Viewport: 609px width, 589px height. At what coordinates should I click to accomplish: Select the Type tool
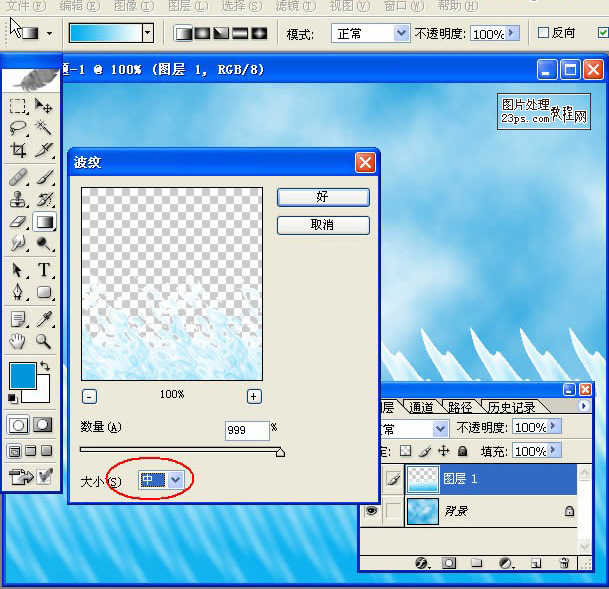point(43,270)
